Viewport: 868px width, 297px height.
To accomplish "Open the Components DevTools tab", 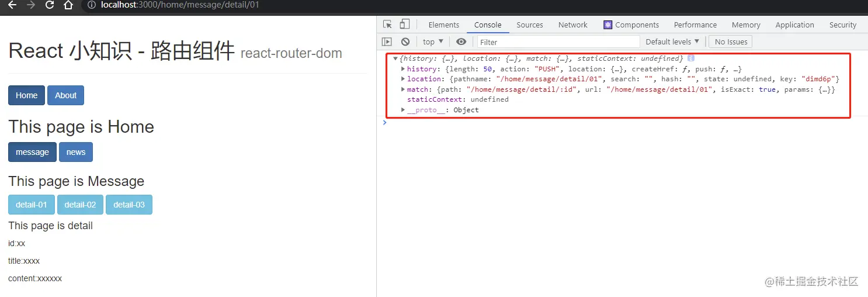I will [x=631, y=25].
